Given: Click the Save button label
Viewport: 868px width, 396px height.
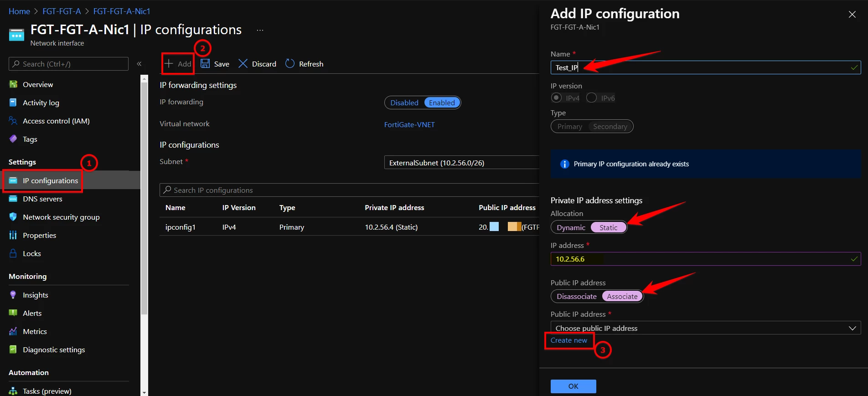Looking at the screenshot, I should (222, 64).
